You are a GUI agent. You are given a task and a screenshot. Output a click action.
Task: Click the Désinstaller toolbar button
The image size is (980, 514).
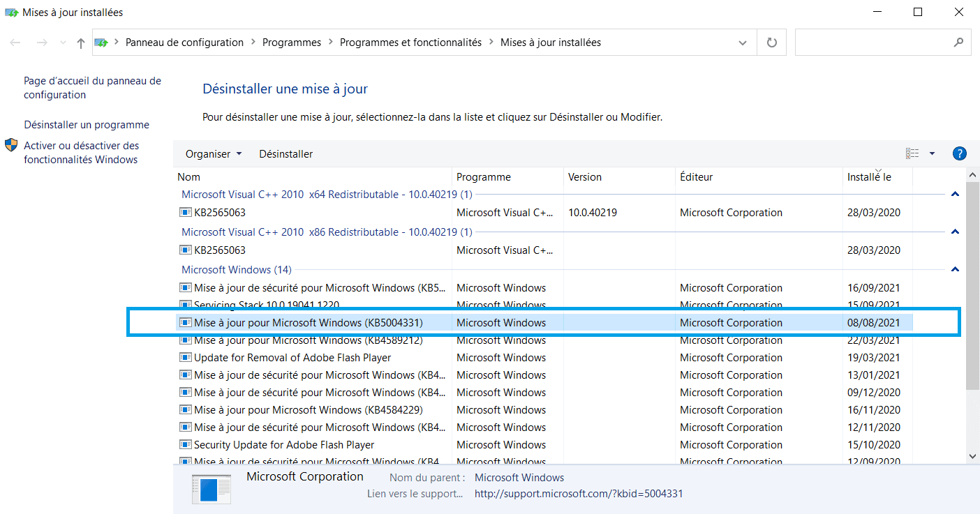(286, 153)
